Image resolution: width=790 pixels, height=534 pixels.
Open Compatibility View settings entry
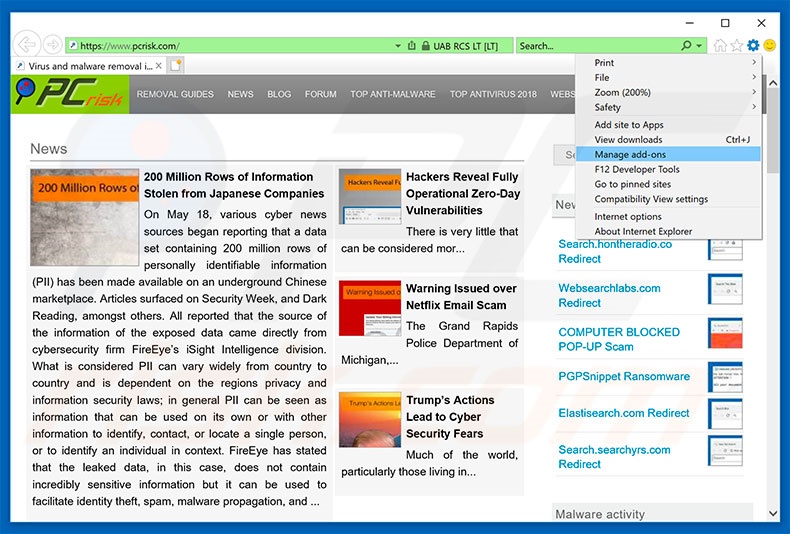coord(668,199)
